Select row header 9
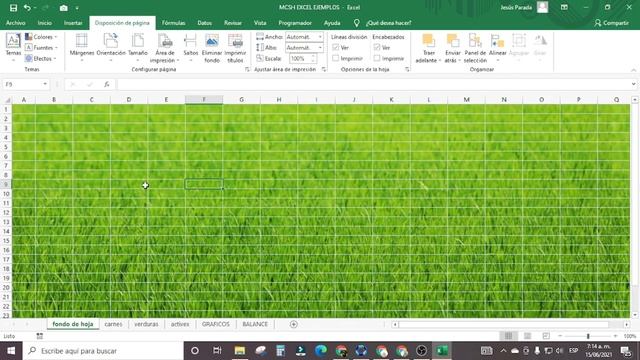Screen dimensions: 640x360 pyautogui.click(x=6, y=184)
